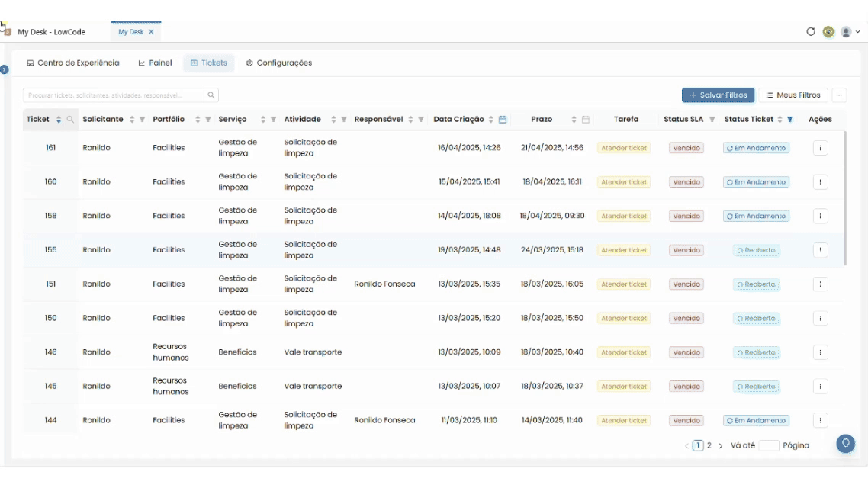Click the Salvar Filtros button
The height and width of the screenshot is (488, 868).
[x=718, y=95]
